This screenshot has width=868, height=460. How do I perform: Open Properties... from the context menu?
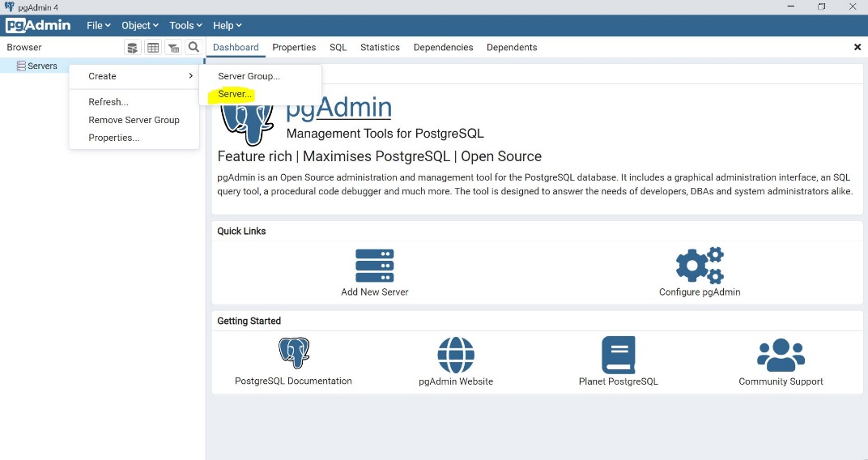tap(134, 138)
